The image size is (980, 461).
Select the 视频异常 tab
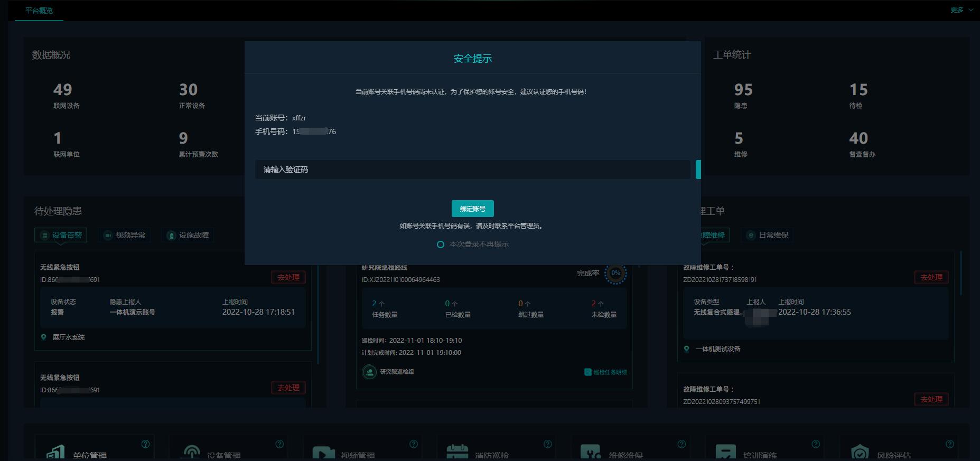124,235
